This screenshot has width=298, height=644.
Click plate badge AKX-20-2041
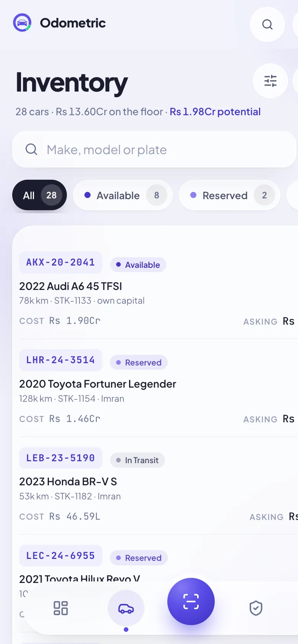click(x=61, y=262)
